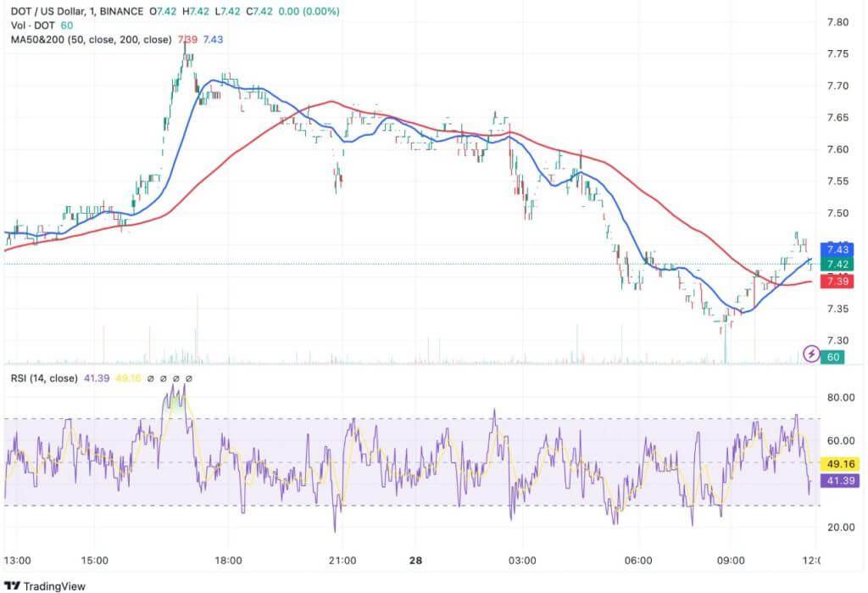Image resolution: width=868 pixels, height=593 pixels.
Task: Select the Vol · DOT indicator label
Action: tap(33, 25)
